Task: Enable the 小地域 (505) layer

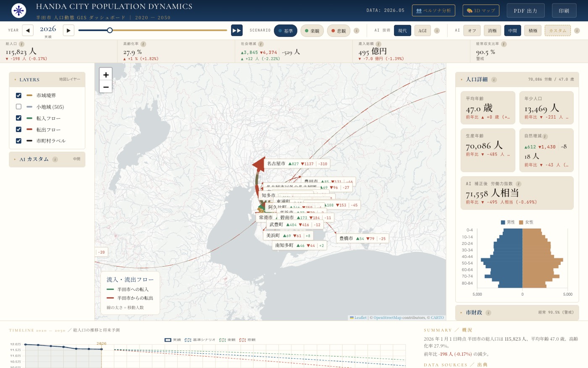Action: (x=18, y=107)
